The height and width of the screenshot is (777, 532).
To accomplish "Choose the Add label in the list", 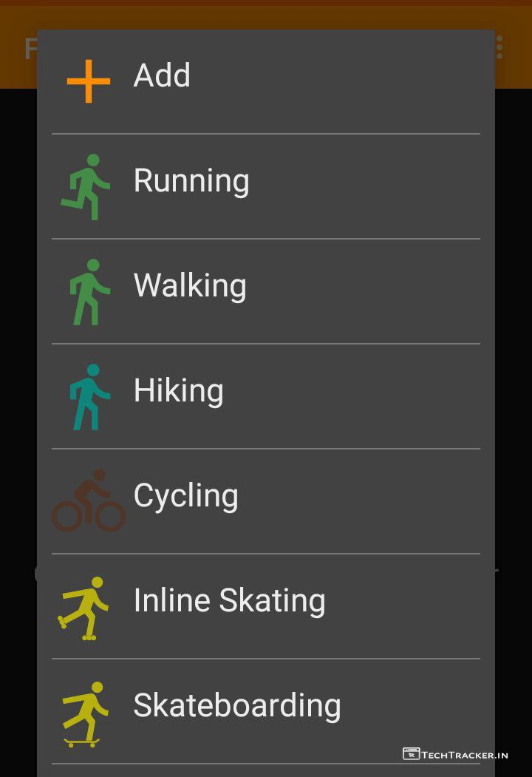I will pyautogui.click(x=162, y=75).
